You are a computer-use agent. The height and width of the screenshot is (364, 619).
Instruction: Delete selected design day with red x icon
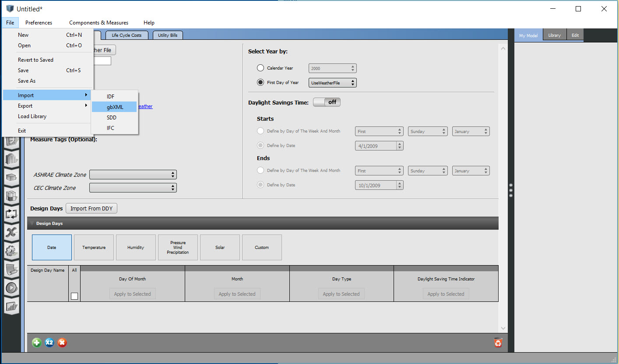(x=62, y=343)
